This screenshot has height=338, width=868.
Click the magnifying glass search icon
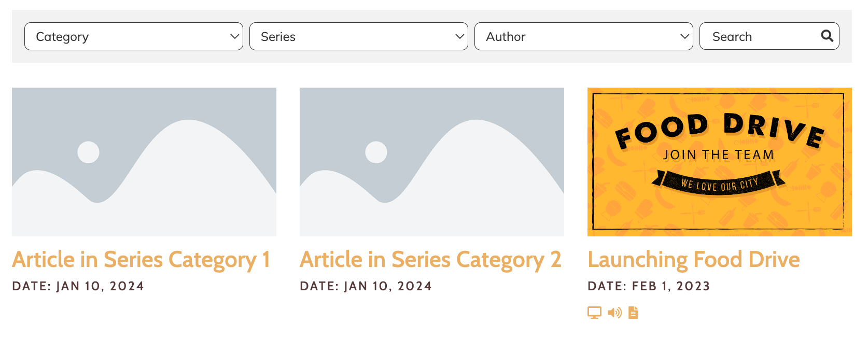(826, 36)
